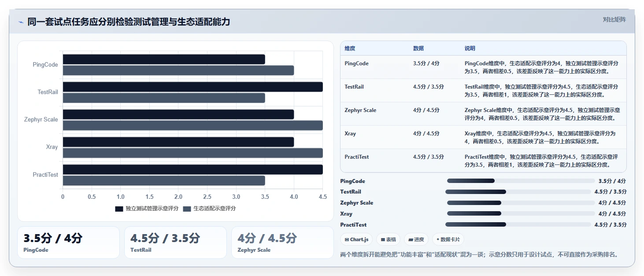
Task: Select the 数据卡片 chip
Action: coord(448,239)
